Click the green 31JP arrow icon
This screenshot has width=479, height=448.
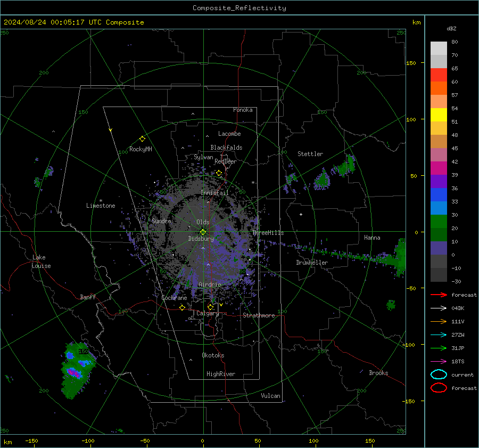pos(439,348)
